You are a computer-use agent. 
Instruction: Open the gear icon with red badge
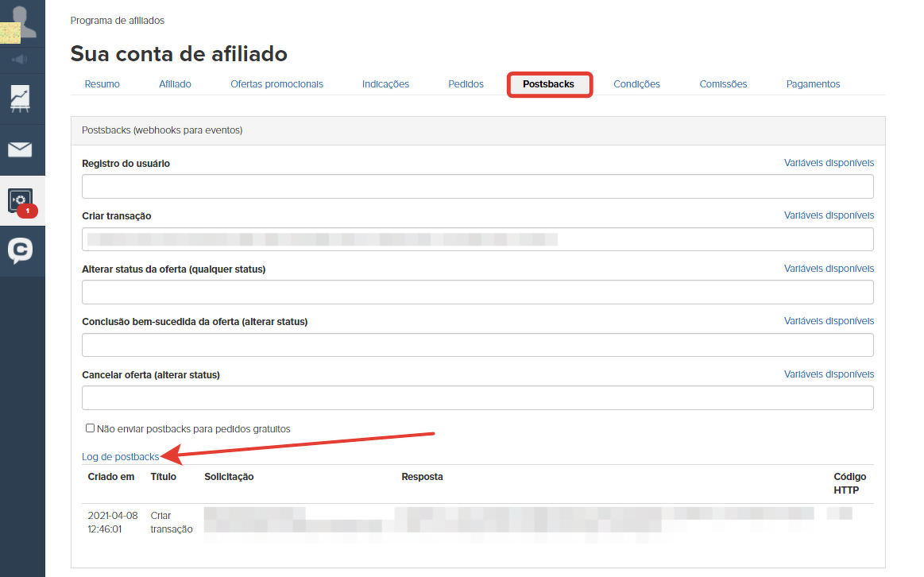(x=21, y=200)
